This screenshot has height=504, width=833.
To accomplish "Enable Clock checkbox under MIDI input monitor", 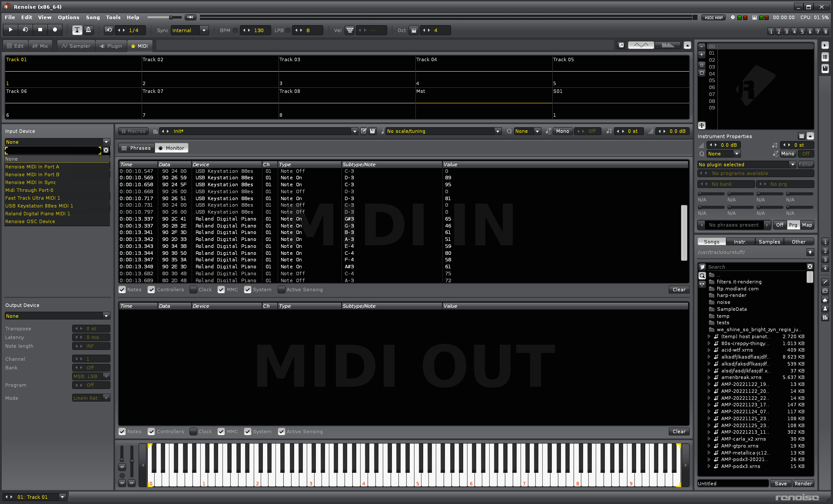I will [194, 290].
